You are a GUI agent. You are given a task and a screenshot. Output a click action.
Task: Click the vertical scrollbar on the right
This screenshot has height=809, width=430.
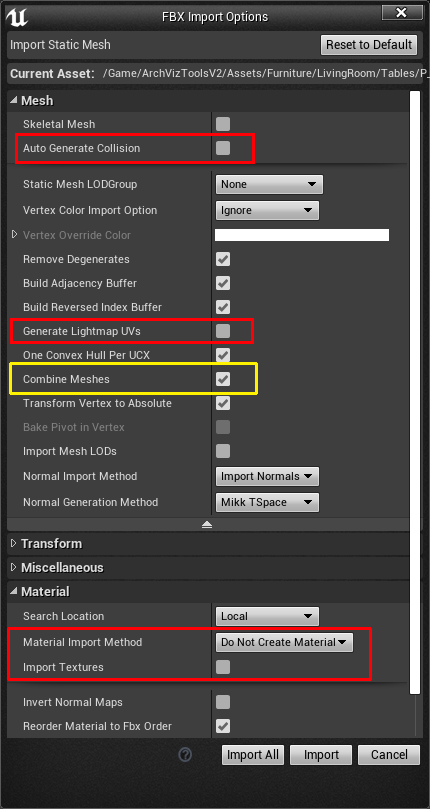(x=416, y=392)
